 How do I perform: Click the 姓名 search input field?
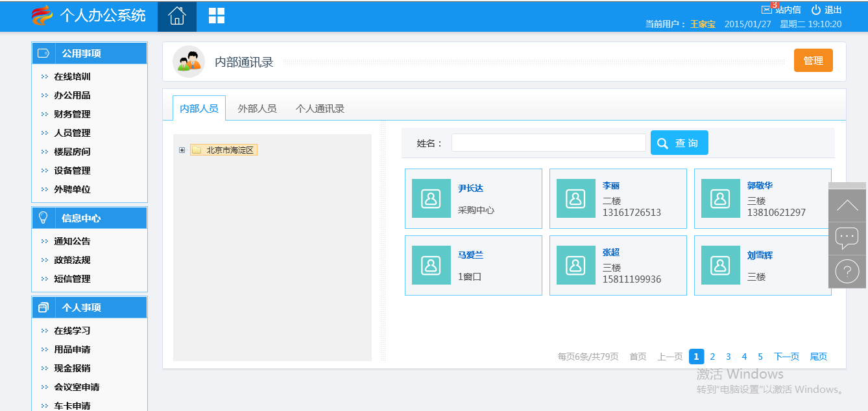(548, 143)
